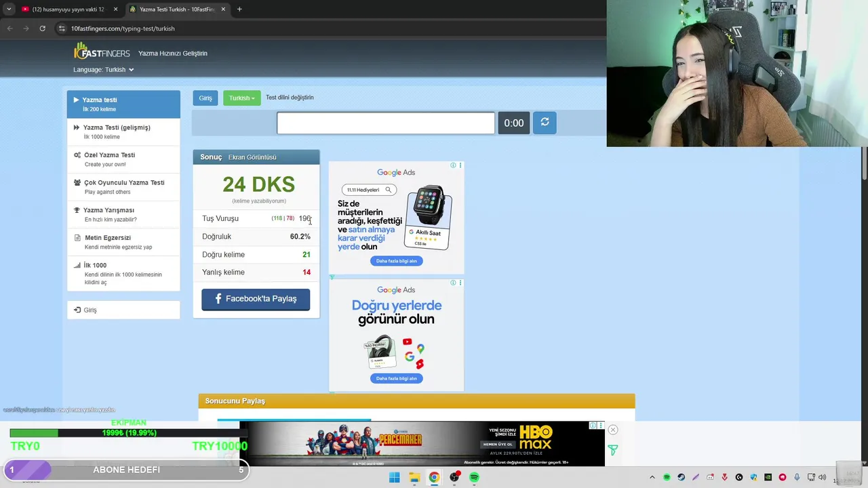Open the OBS Studio taskbar icon
868x488 pixels.
(x=454, y=477)
